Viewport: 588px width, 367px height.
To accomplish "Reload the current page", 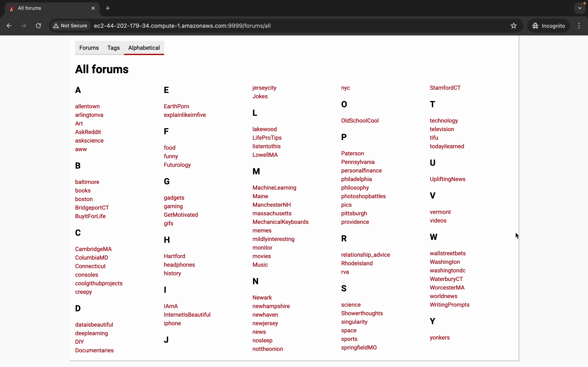I will click(38, 26).
